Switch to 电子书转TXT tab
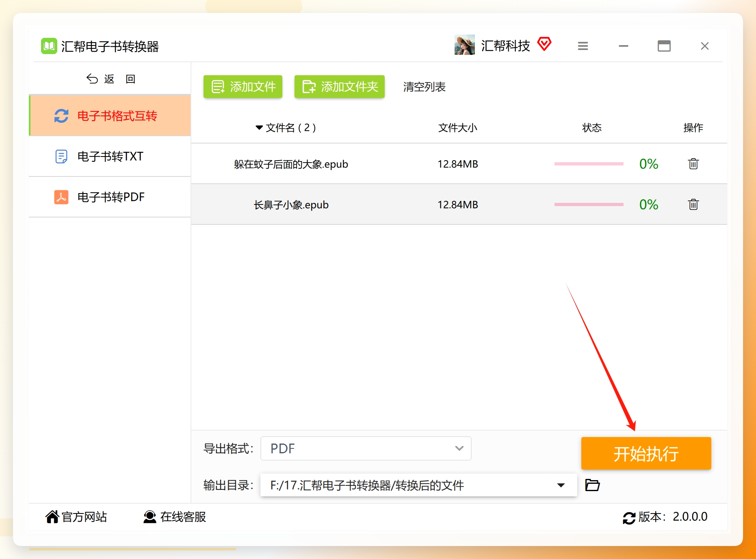Viewport: 756px width, 559px height. coord(110,156)
